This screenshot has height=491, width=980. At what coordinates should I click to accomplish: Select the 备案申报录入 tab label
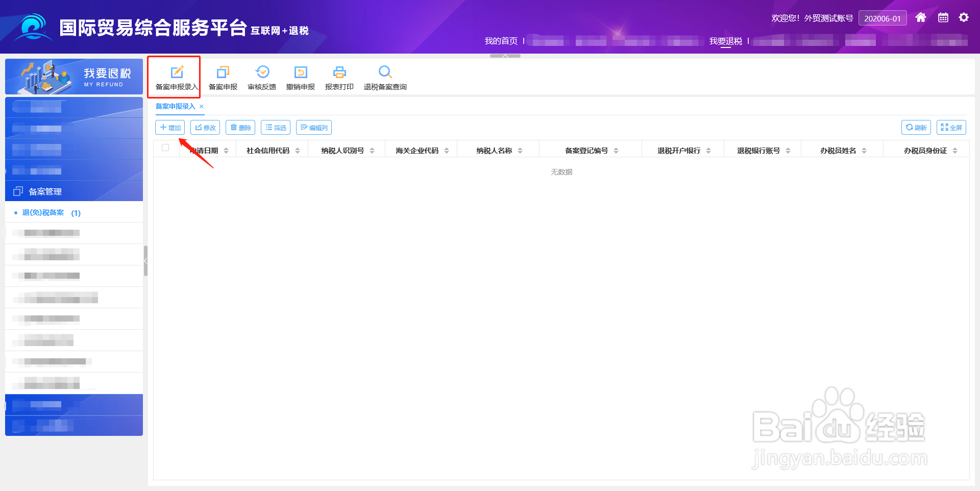175,106
